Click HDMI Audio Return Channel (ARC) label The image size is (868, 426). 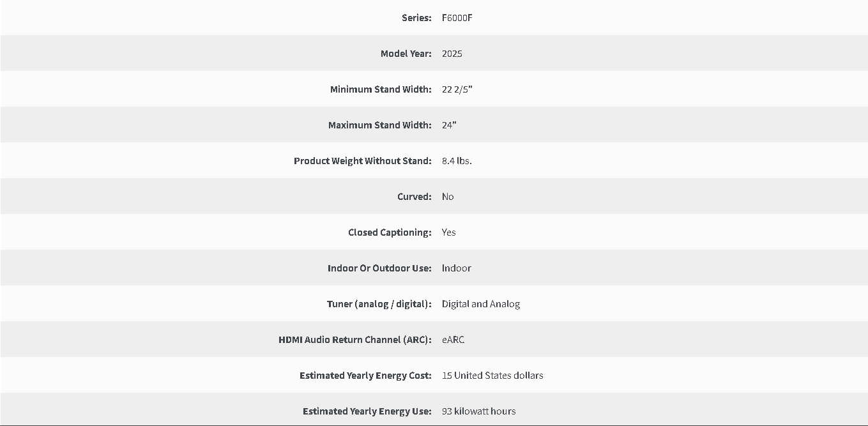pos(355,340)
